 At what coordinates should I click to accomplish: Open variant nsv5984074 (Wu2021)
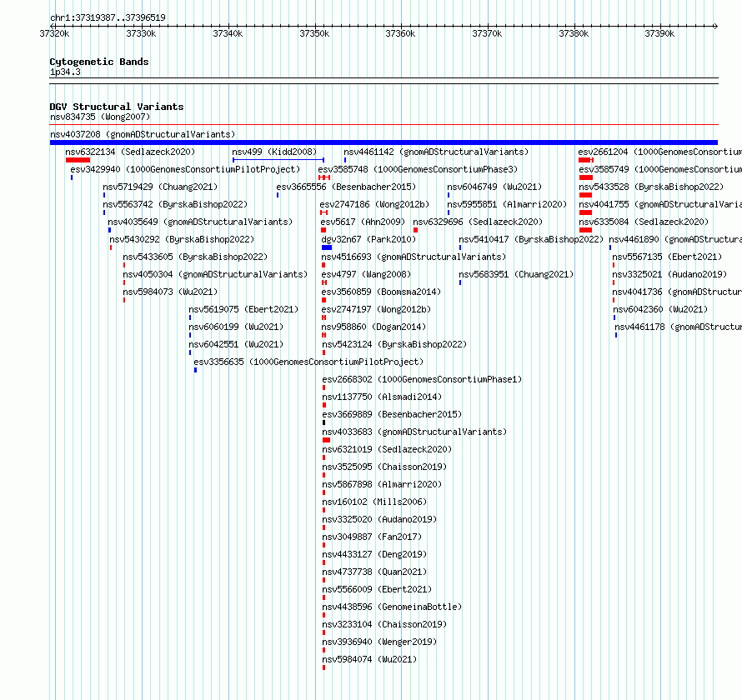pos(369,659)
